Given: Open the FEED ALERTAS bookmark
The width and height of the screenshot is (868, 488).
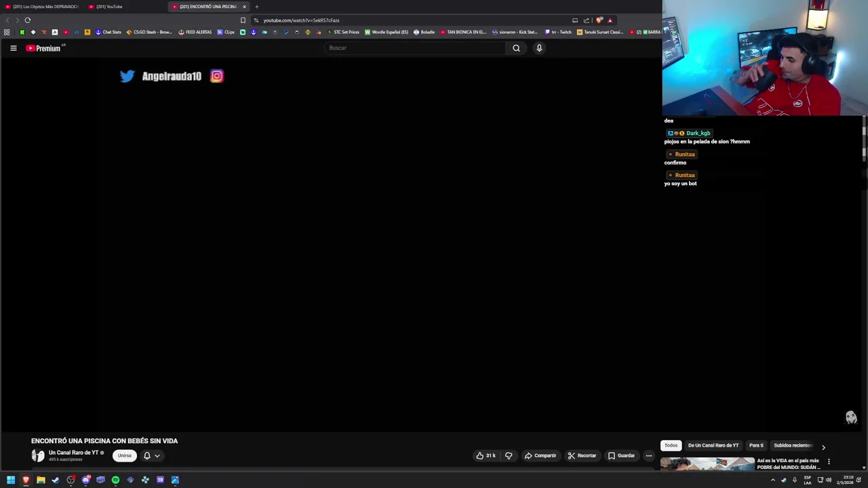Looking at the screenshot, I should (195, 32).
